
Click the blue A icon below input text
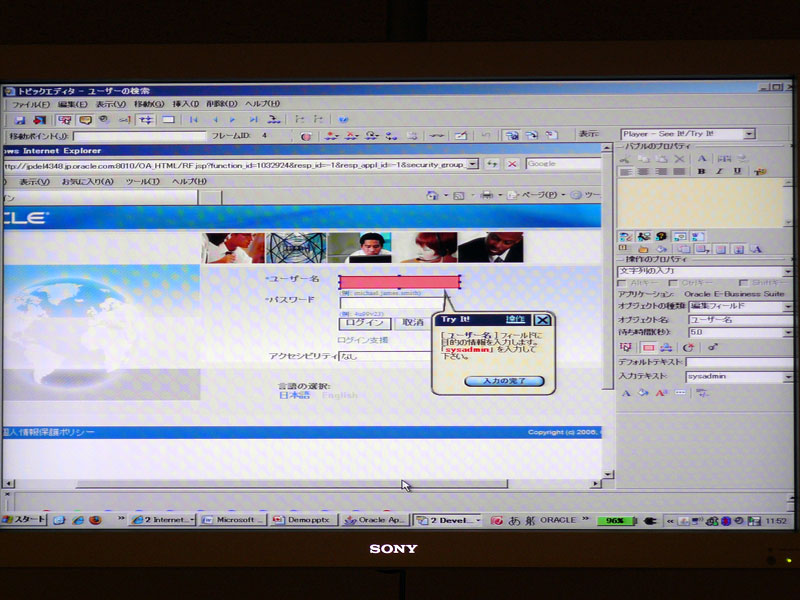626,393
